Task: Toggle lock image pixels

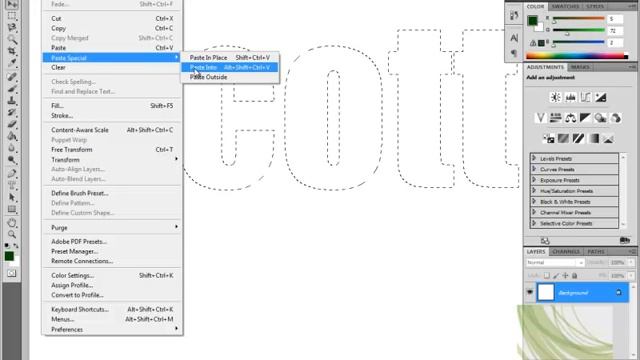Action: [x=556, y=276]
